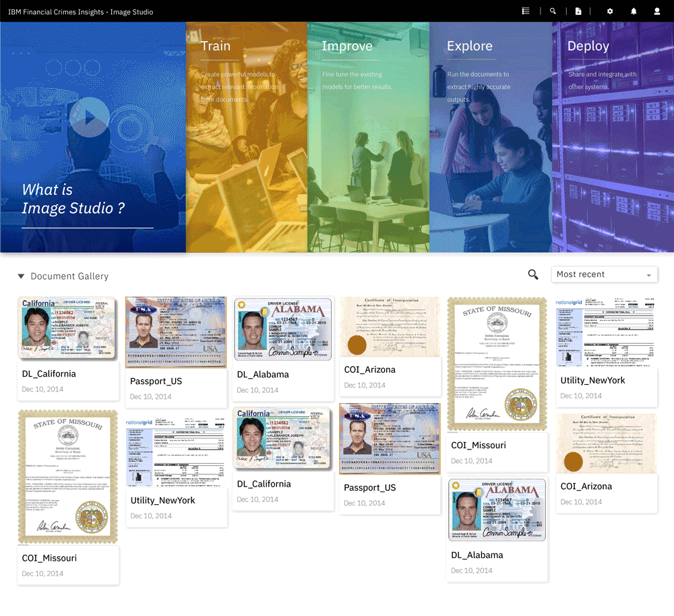Open the Passport_US thumbnail below the COI_Arizona card
This screenshot has width=674, height=616.
390,439
